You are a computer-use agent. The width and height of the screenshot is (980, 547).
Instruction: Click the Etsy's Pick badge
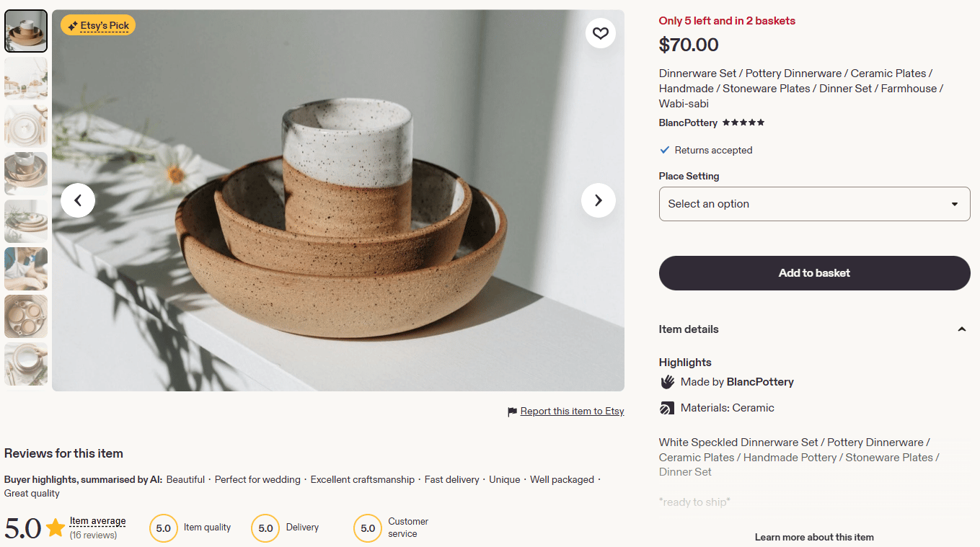98,26
